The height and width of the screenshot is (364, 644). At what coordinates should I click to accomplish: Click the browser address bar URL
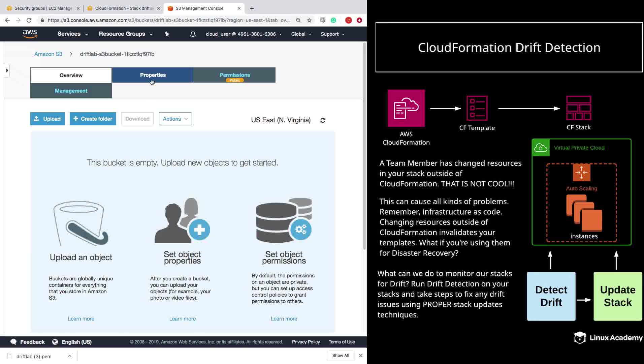point(168,20)
